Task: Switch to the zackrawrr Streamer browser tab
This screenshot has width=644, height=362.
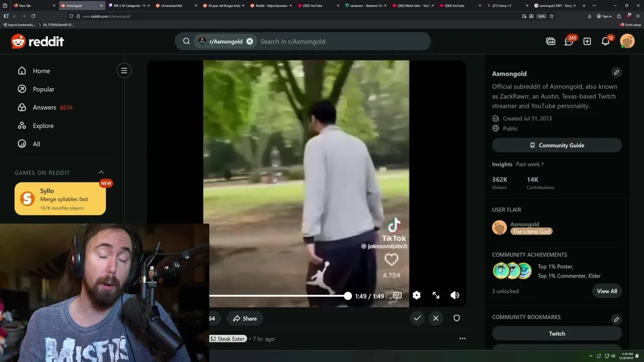Action: [x=365, y=6]
